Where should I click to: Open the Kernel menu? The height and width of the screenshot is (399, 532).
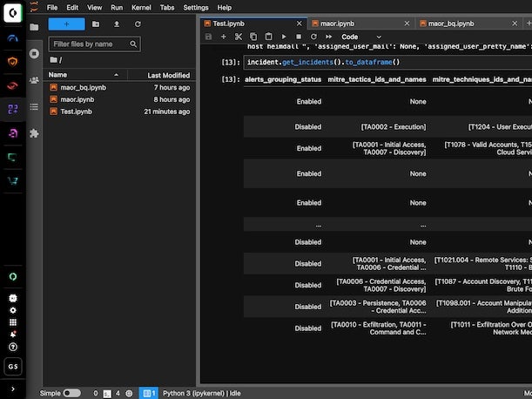tap(141, 7)
